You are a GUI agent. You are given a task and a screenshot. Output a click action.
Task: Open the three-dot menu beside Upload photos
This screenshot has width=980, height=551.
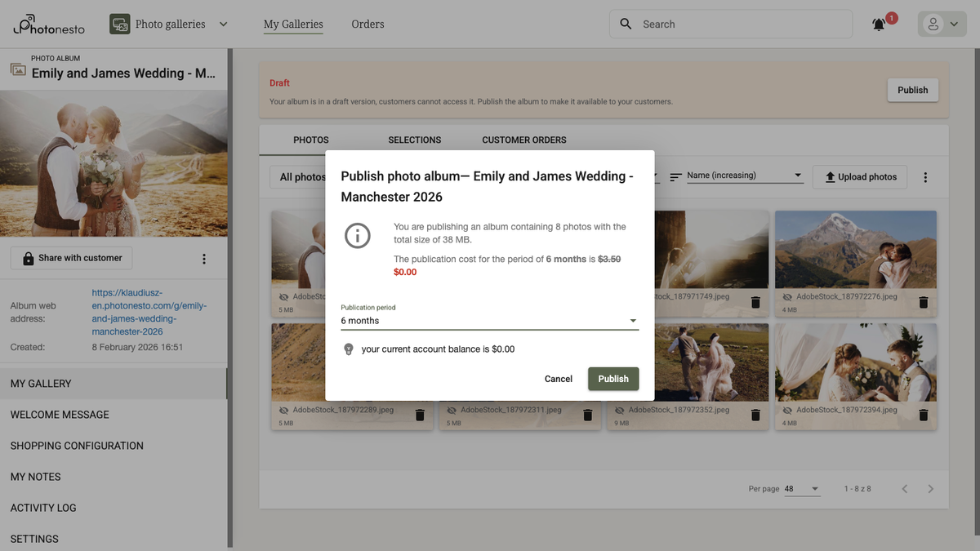pos(926,176)
